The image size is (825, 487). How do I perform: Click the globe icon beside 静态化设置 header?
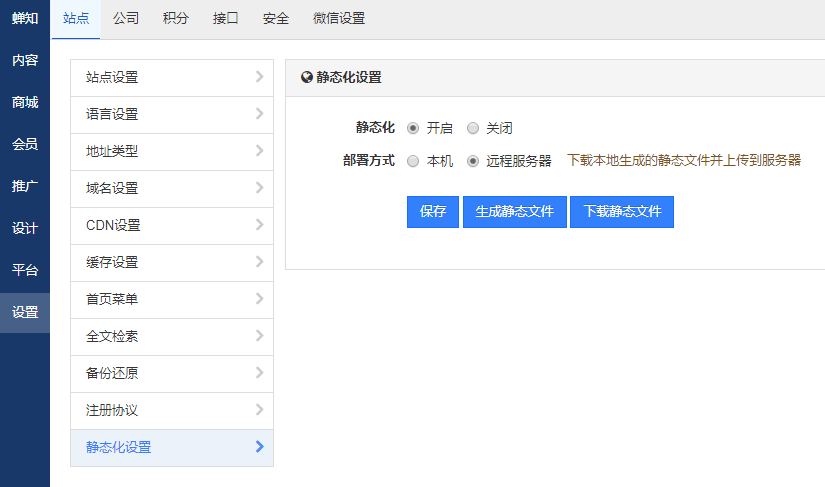(307, 77)
